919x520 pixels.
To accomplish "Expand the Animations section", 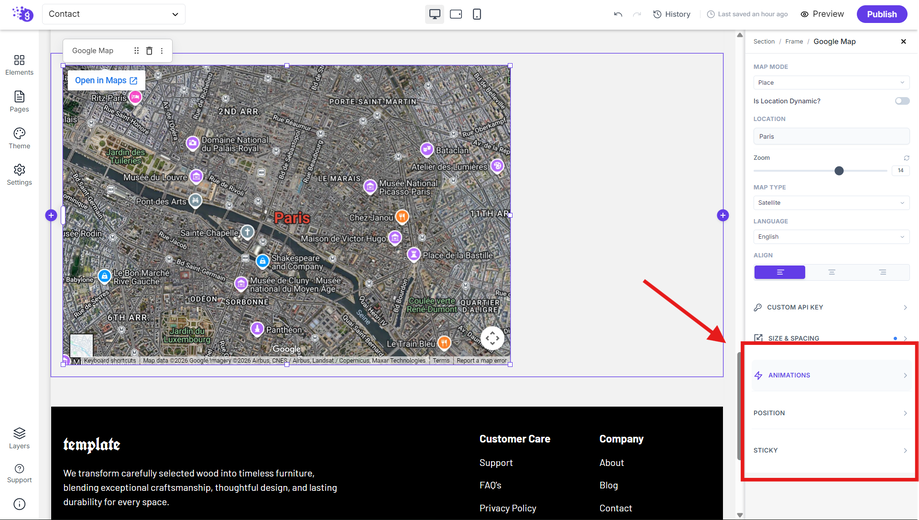I will click(831, 375).
